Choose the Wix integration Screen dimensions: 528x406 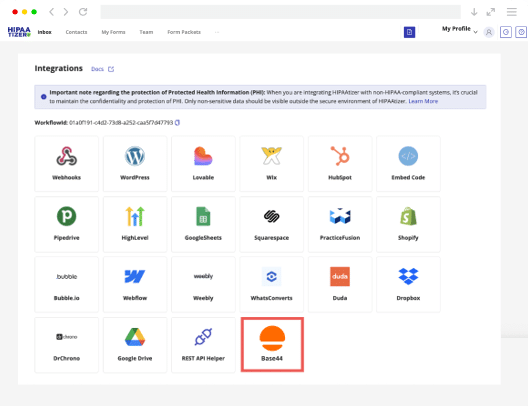click(272, 164)
